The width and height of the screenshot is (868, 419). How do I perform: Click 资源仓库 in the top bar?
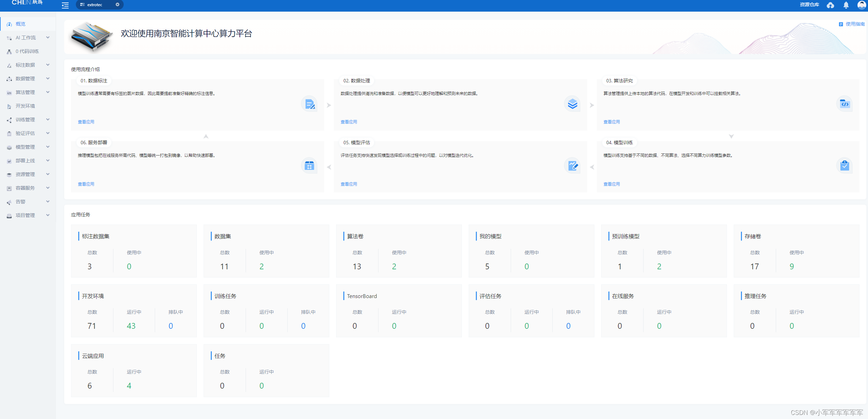pyautogui.click(x=809, y=5)
